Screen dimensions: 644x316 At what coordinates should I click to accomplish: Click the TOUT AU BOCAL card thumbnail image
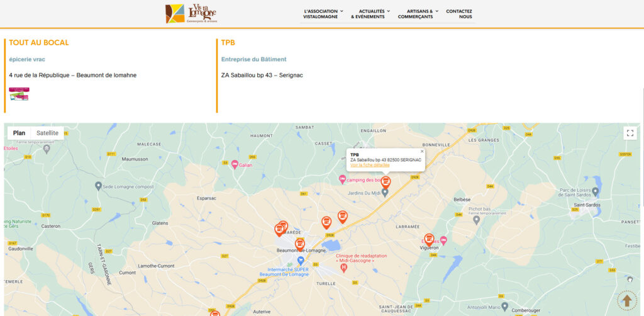pyautogui.click(x=19, y=94)
